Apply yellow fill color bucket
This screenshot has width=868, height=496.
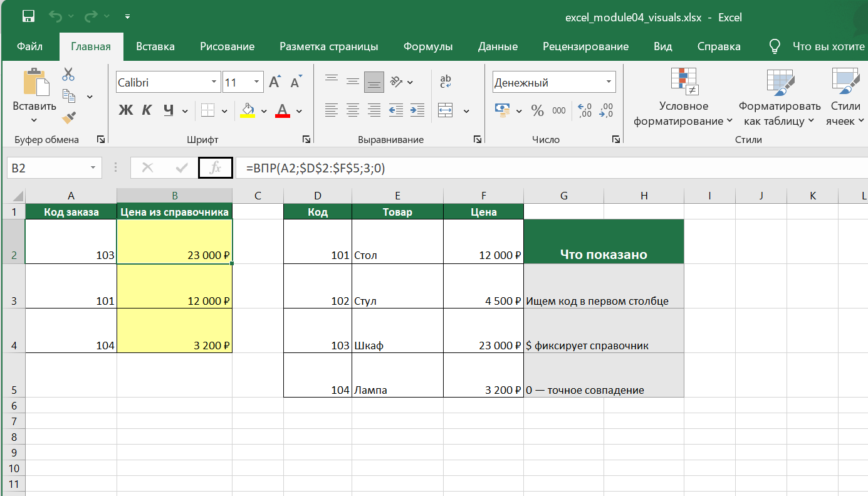click(248, 110)
